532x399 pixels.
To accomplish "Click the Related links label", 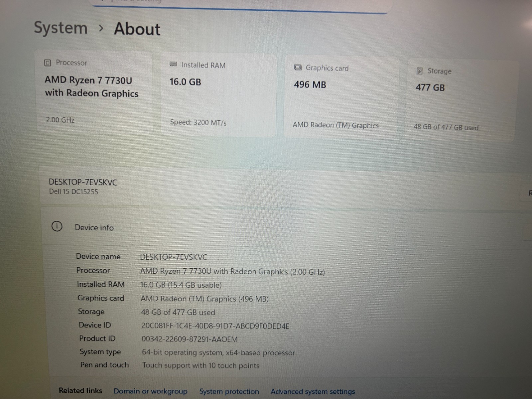I will click(x=80, y=390).
